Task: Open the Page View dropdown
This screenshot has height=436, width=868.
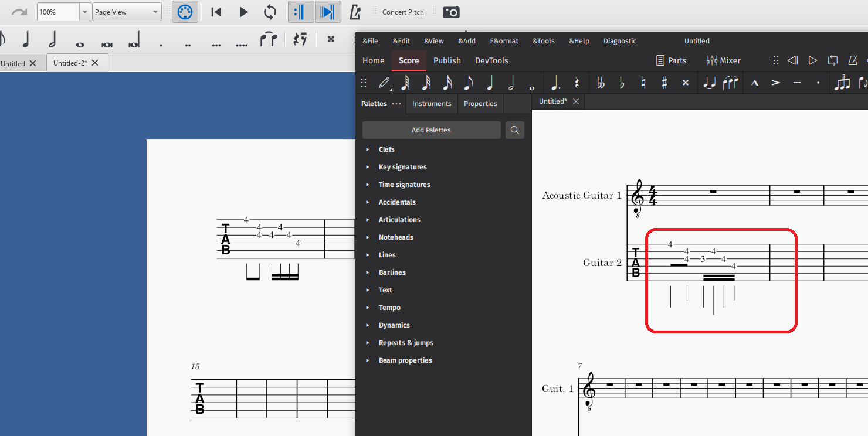Action: pyautogui.click(x=127, y=12)
